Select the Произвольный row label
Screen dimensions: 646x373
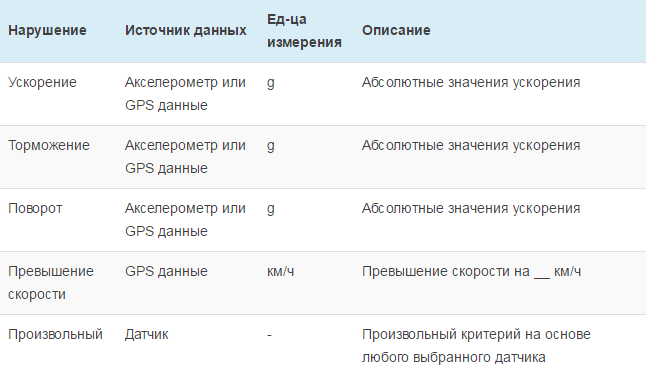click(x=55, y=334)
